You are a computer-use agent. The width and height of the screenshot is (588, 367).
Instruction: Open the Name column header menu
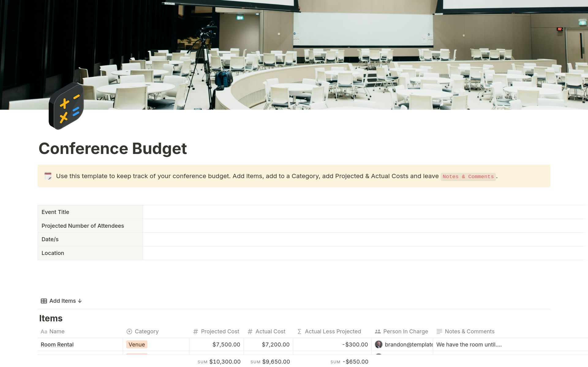pyautogui.click(x=57, y=331)
